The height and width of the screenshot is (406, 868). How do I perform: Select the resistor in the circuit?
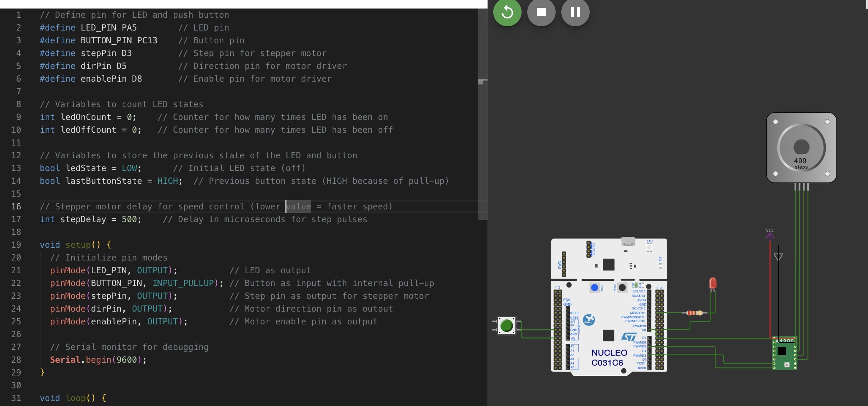click(x=694, y=313)
